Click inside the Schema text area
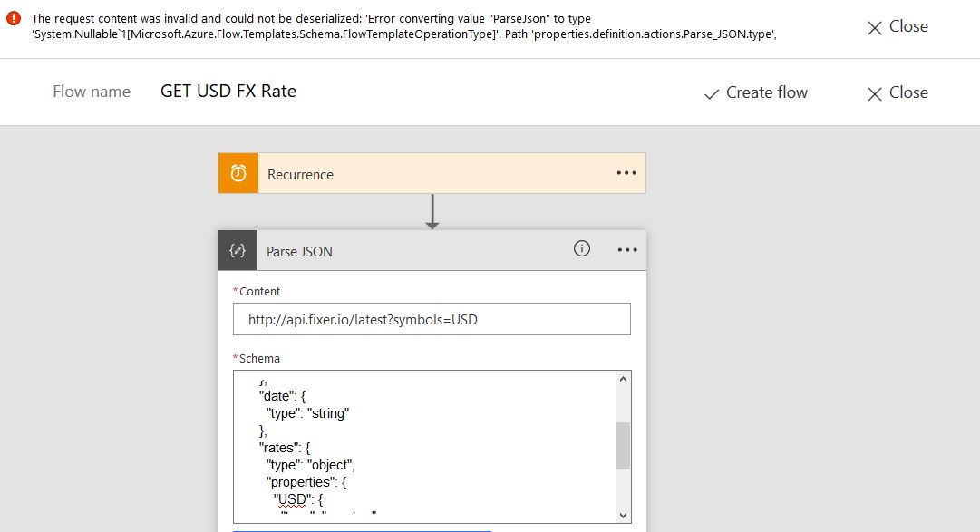Screen dimensions: 980x532 click(x=426, y=444)
